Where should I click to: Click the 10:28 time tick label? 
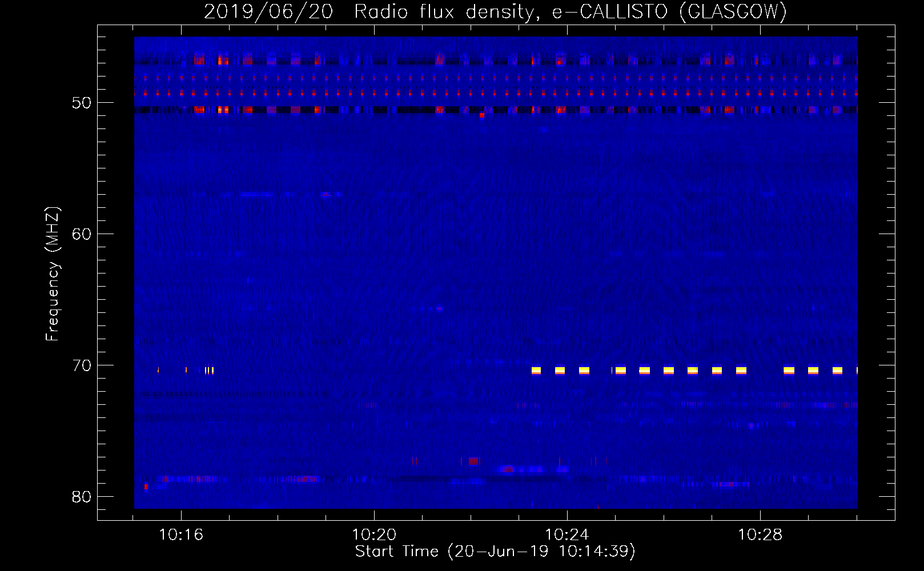point(760,535)
